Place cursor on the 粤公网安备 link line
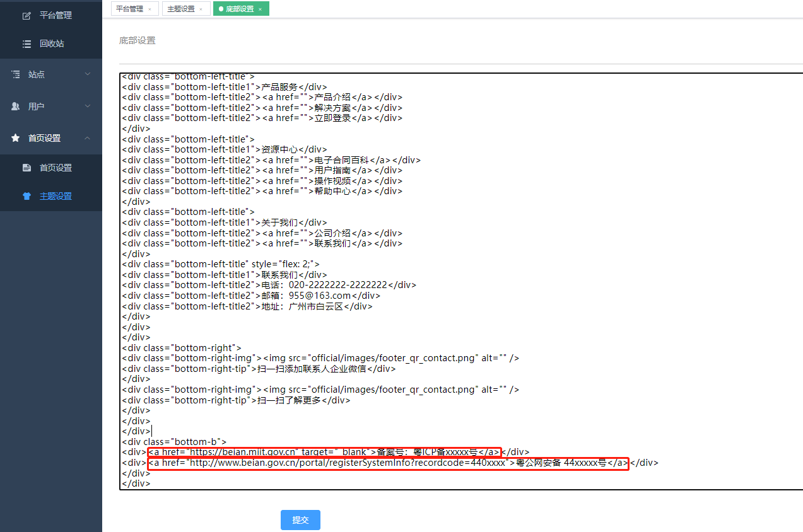803x532 pixels. (x=388, y=463)
